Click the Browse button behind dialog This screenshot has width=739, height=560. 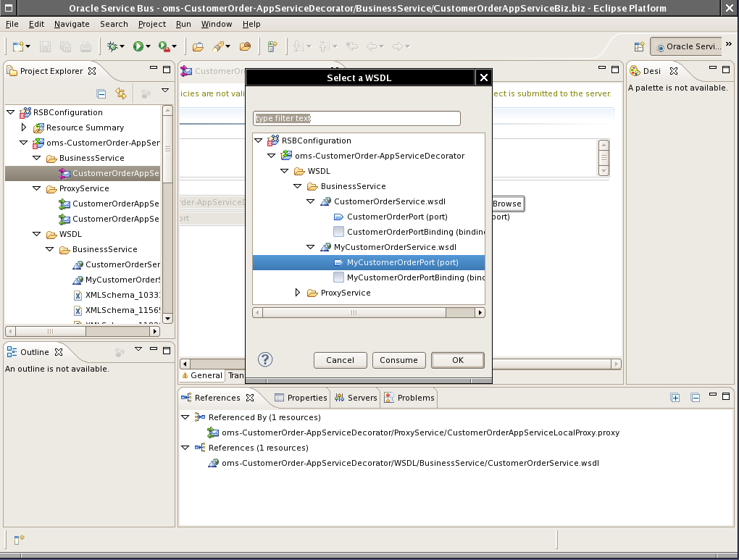tap(508, 204)
